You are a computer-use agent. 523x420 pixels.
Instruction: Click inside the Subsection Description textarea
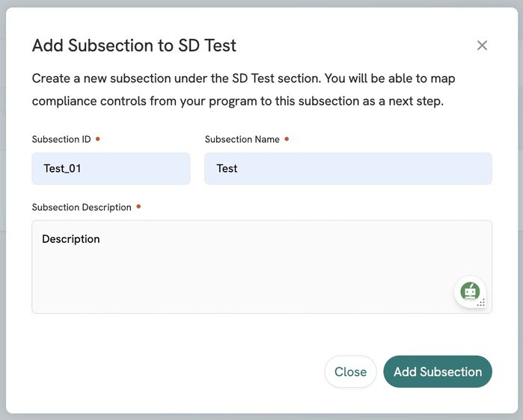262,267
